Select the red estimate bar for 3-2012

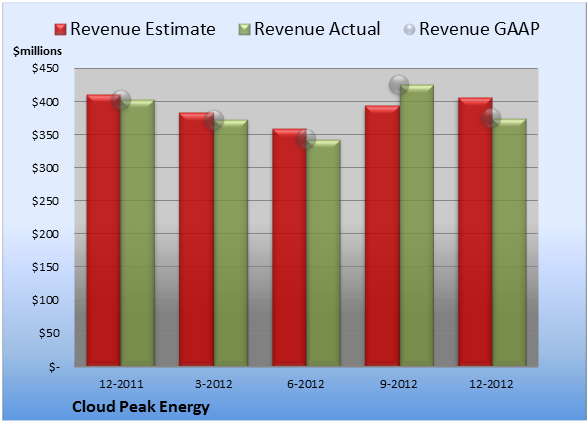[196, 239]
